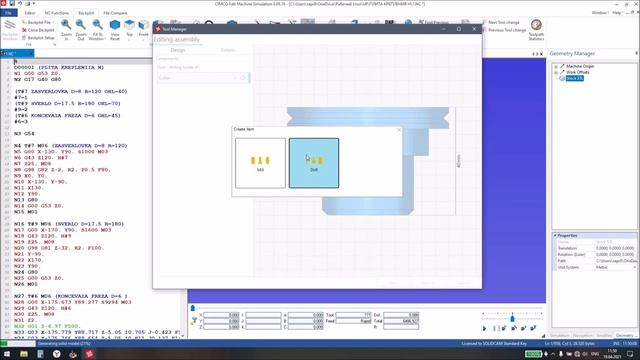
Task: Open the Yandex browser taskbar icon
Action: tap(56, 354)
